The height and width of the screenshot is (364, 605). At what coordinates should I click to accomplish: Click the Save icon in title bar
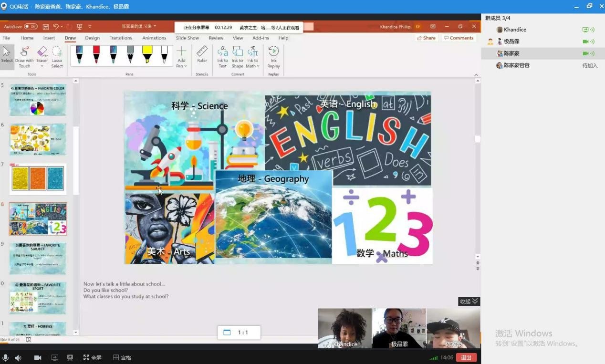[46, 27]
